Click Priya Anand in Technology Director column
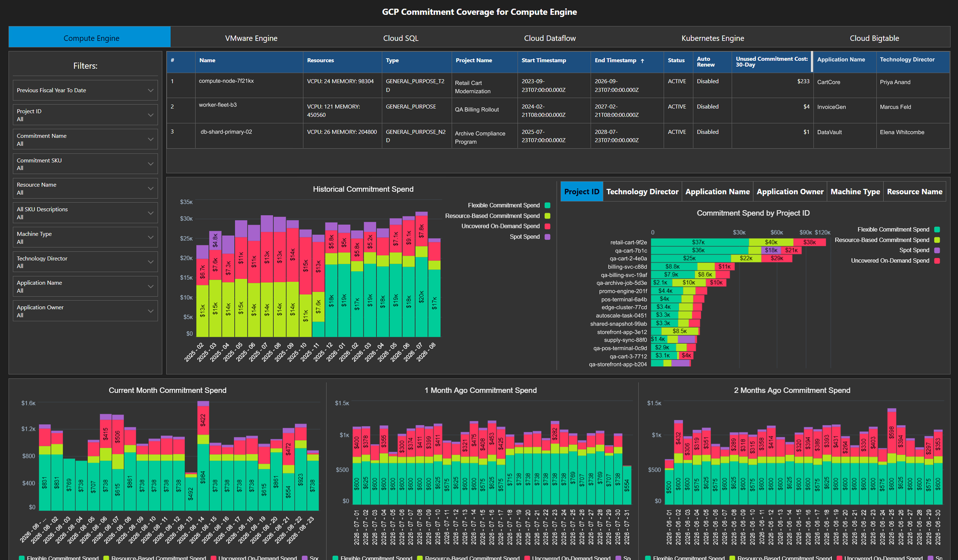Image resolution: width=958 pixels, height=560 pixels. pos(895,82)
